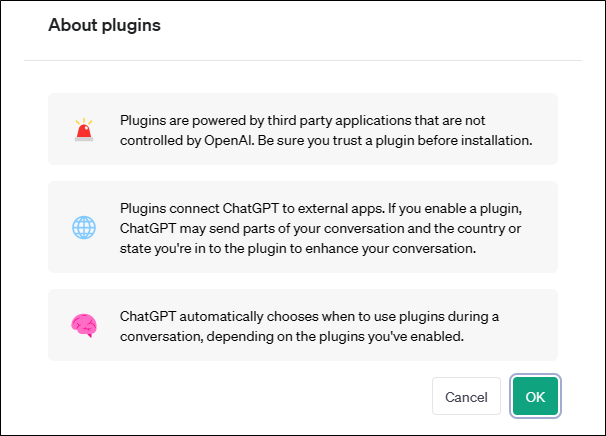Screen dimensions: 606x436
Task: Click the About plugins heading
Action: [104, 25]
